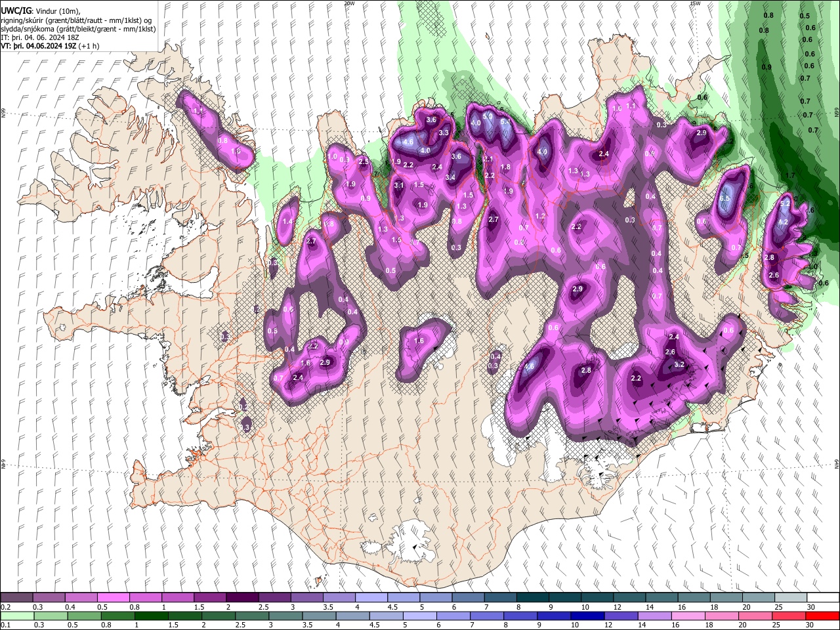Click the 'IT: þri. 04. 06. 2024 18Z' line
This screenshot has height=630, width=840.
tap(39, 37)
